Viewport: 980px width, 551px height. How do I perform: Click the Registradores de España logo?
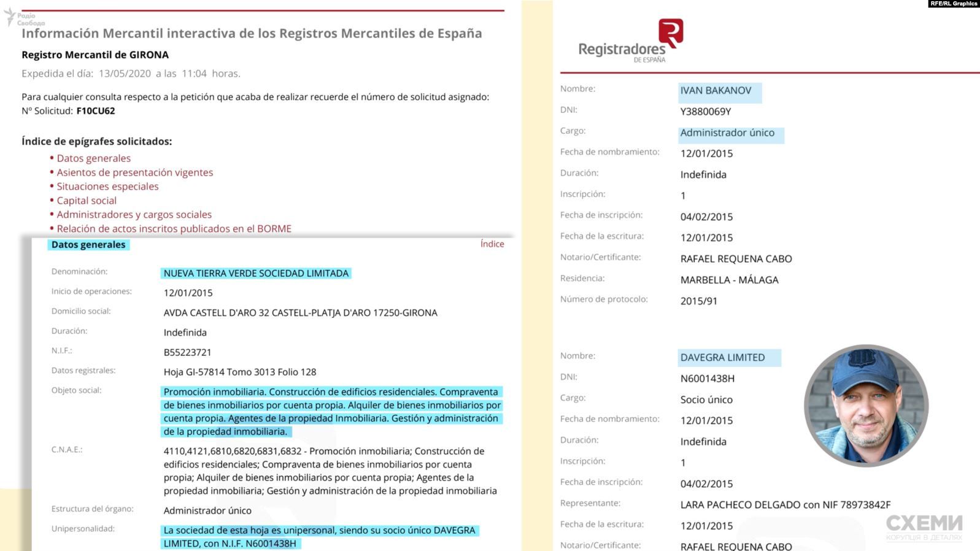[631, 41]
